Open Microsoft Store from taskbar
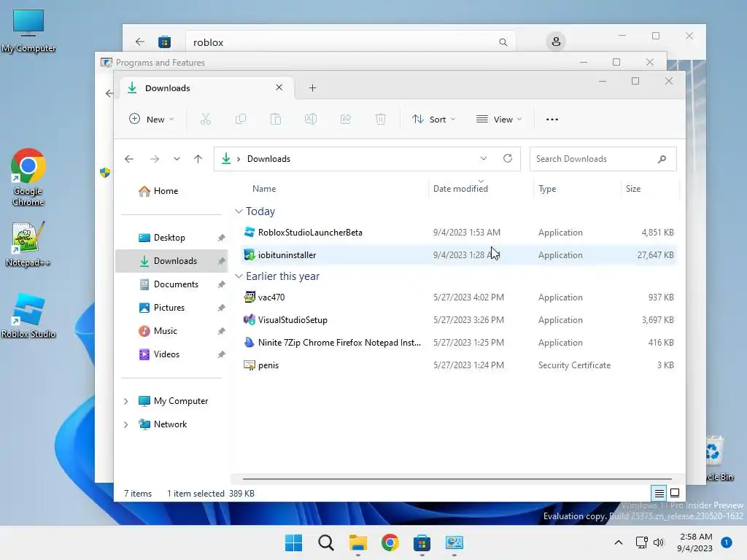Viewport: 747px width, 560px height. pyautogui.click(x=422, y=542)
